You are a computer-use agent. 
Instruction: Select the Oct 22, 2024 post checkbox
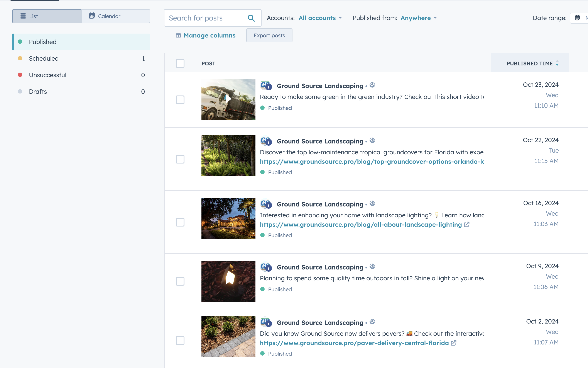tap(180, 159)
